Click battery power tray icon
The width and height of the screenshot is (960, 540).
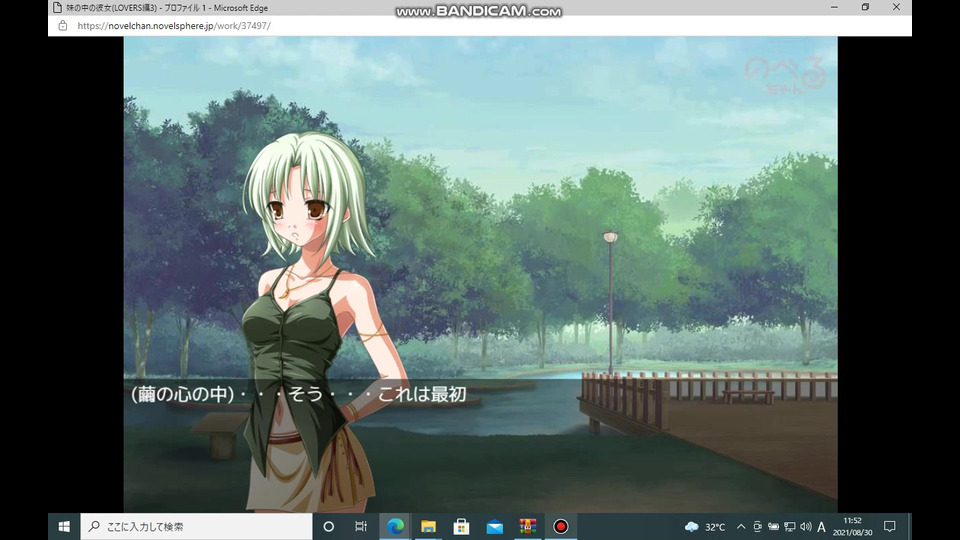773,527
